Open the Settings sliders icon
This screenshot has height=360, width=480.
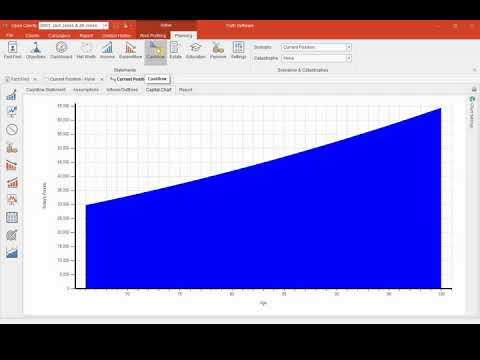[238, 50]
